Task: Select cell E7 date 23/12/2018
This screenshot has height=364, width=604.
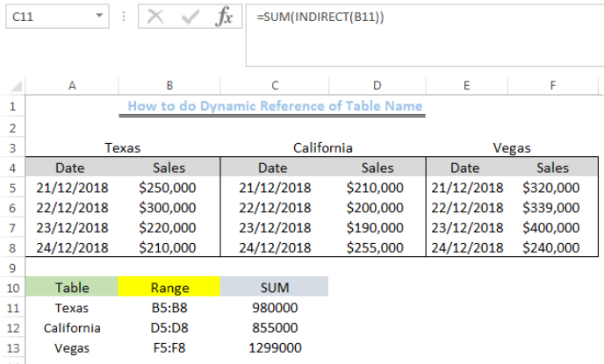Action: (x=467, y=228)
